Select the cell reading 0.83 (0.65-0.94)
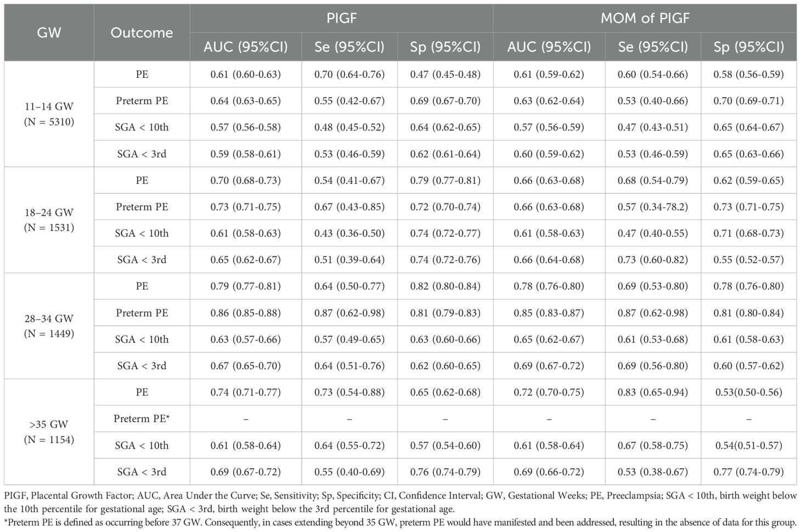 653,392
